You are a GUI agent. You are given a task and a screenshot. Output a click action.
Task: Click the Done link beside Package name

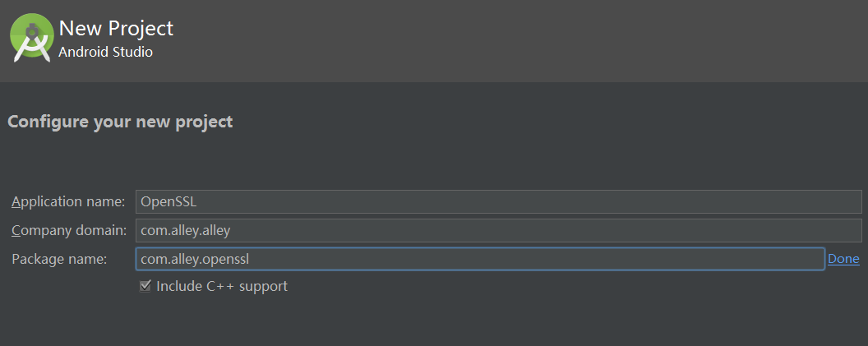point(843,259)
